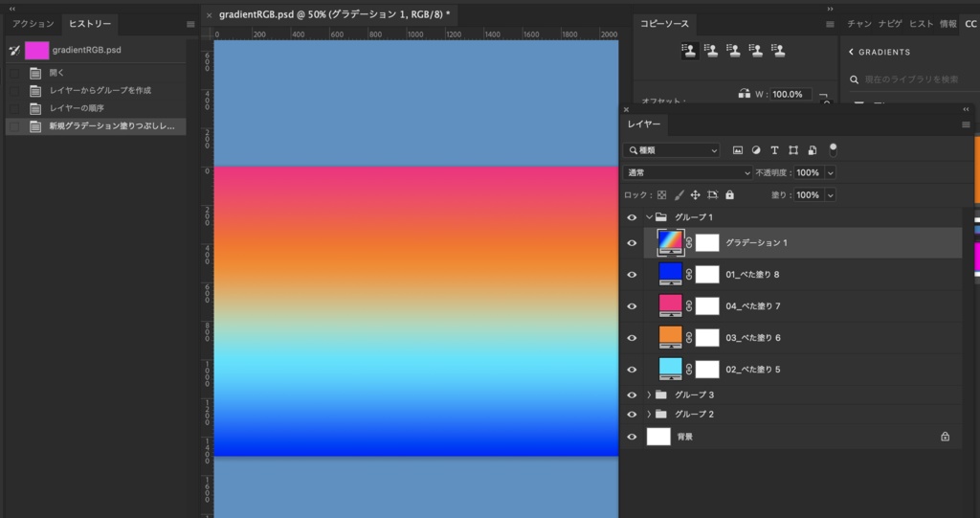Go back from GRADIENTS library chevron
The height and width of the screenshot is (518, 980).
point(851,52)
